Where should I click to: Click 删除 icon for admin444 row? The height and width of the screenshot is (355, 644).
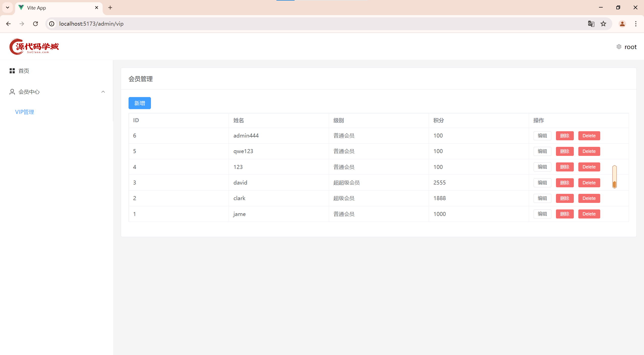tap(564, 136)
